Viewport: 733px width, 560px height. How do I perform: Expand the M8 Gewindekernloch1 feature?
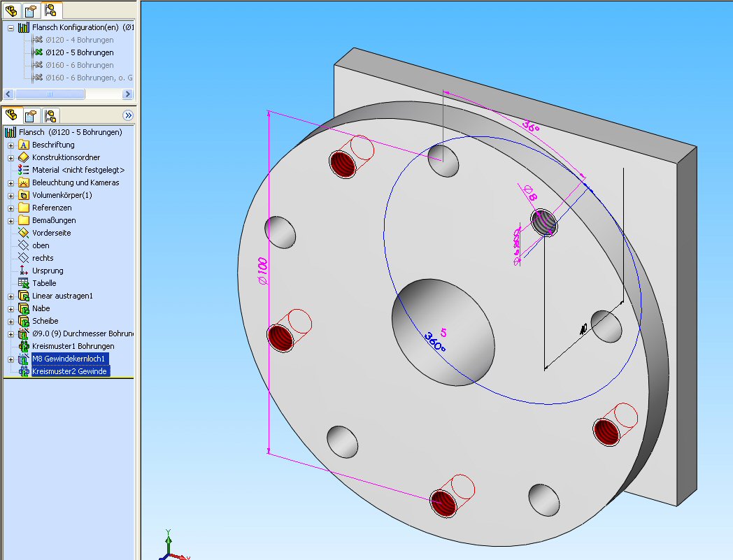[10, 359]
